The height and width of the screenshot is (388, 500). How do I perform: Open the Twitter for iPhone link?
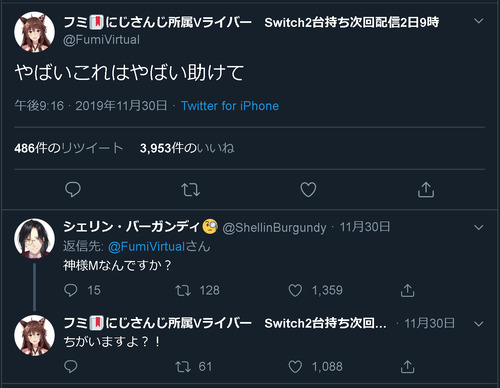point(230,106)
